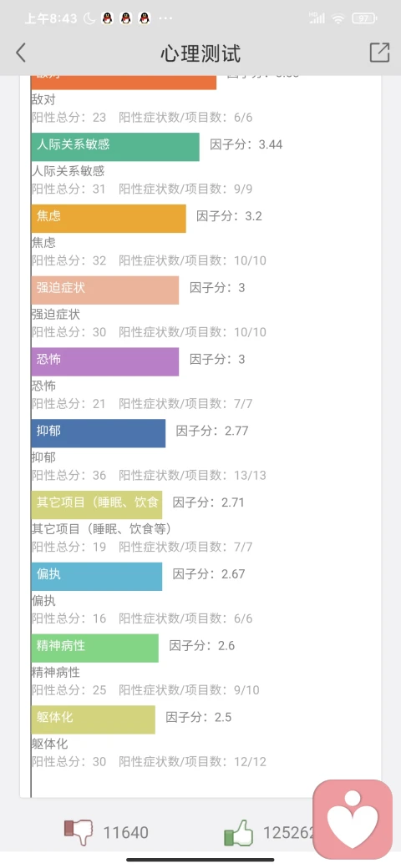Open the pink heart floating icon

pos(353,820)
